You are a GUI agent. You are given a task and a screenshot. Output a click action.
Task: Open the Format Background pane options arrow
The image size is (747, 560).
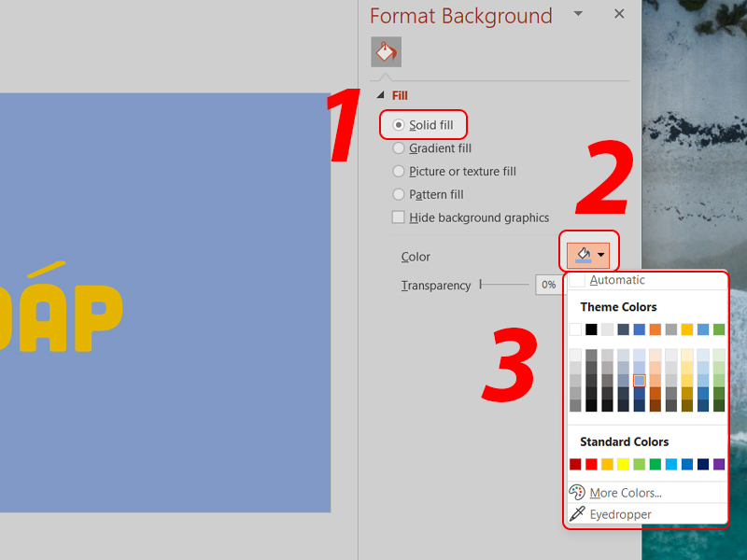(x=578, y=14)
